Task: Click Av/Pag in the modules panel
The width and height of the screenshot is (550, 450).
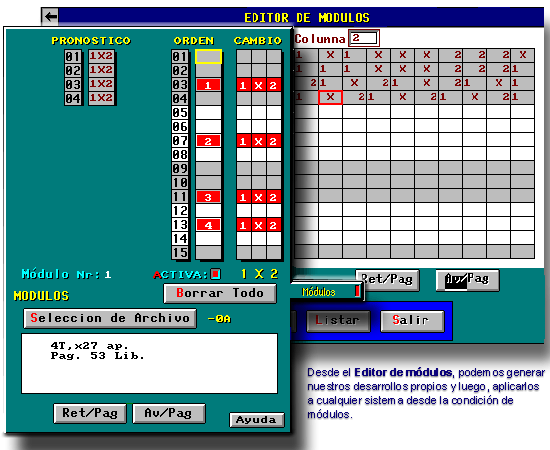Action: pyautogui.click(x=168, y=414)
